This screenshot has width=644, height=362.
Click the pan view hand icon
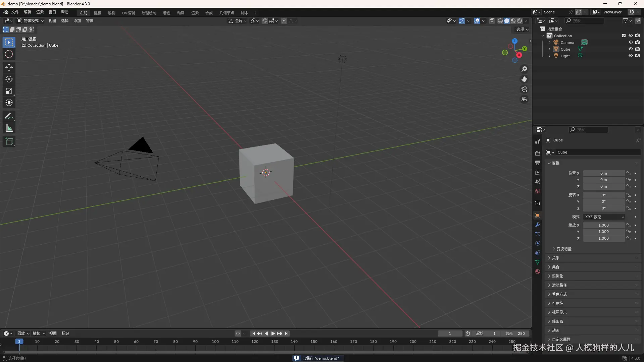click(x=524, y=79)
